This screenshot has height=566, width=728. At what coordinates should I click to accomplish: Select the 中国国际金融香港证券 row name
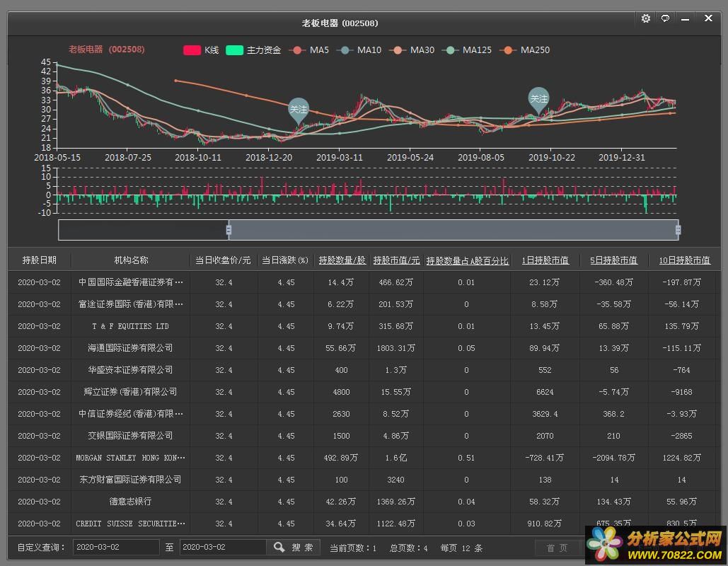coord(130,282)
